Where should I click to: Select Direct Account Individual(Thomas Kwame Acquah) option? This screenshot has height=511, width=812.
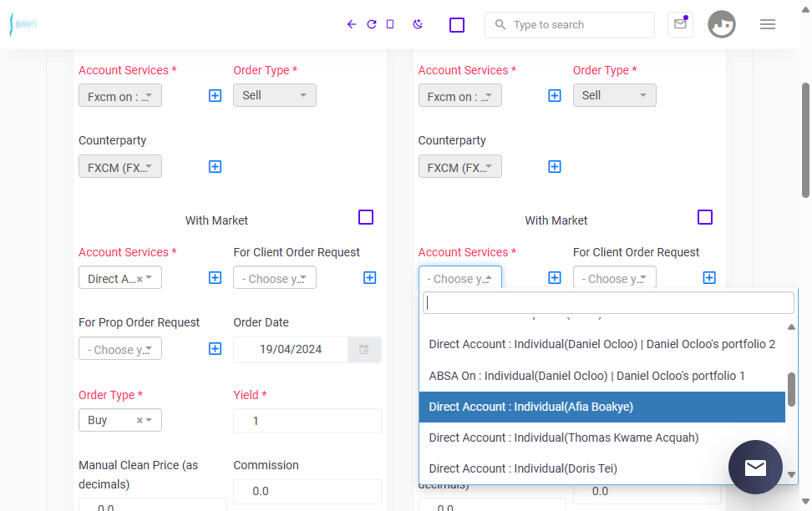coord(601,438)
